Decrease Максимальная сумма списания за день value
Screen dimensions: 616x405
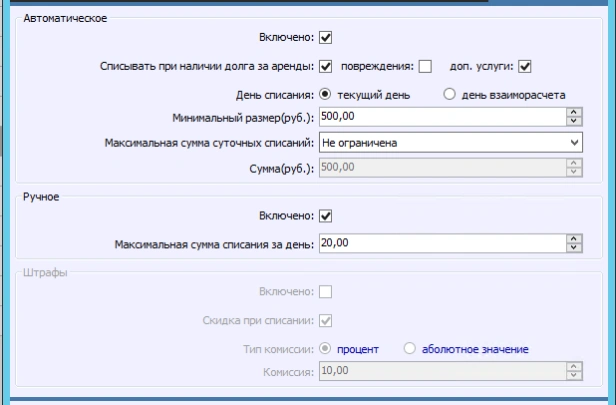tap(573, 248)
